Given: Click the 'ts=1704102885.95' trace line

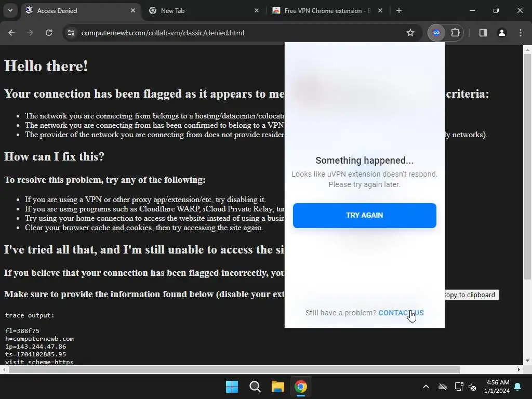Looking at the screenshot, I should point(36,354).
